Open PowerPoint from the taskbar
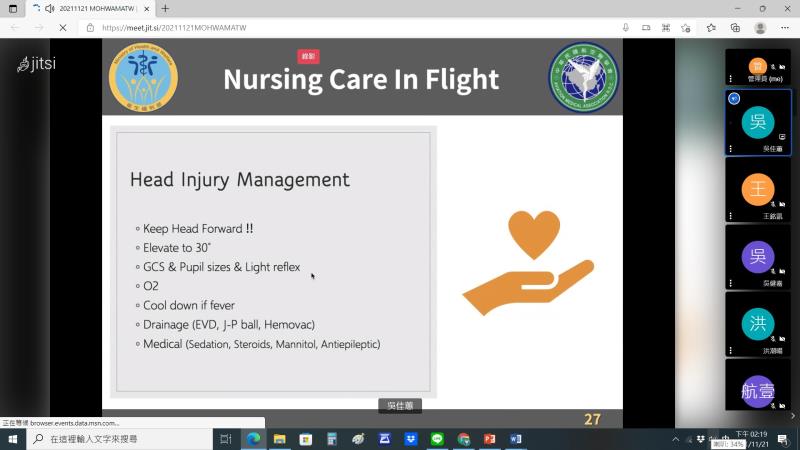The width and height of the screenshot is (800, 450). [490, 439]
